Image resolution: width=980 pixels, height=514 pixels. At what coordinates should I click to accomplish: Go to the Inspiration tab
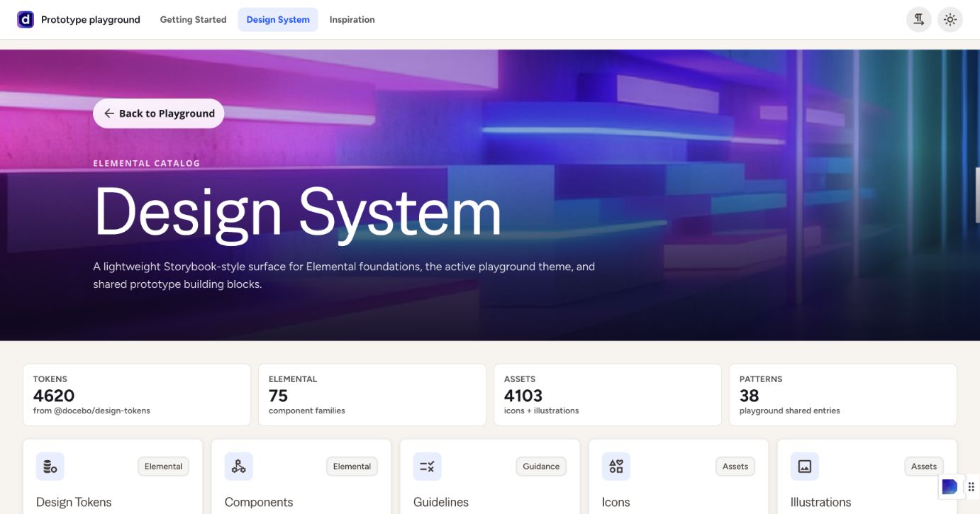coord(352,20)
